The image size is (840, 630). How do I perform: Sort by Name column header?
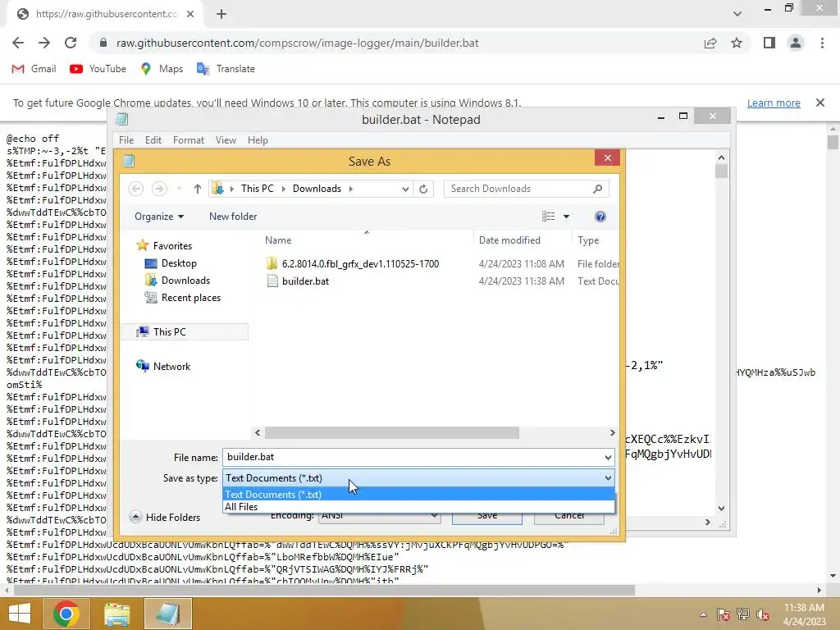[367, 240]
